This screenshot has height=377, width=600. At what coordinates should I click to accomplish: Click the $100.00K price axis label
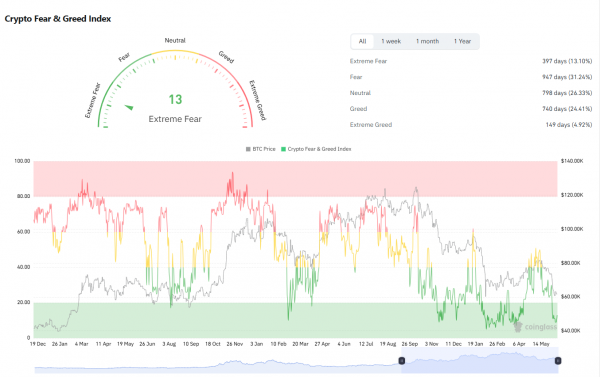(x=572, y=229)
